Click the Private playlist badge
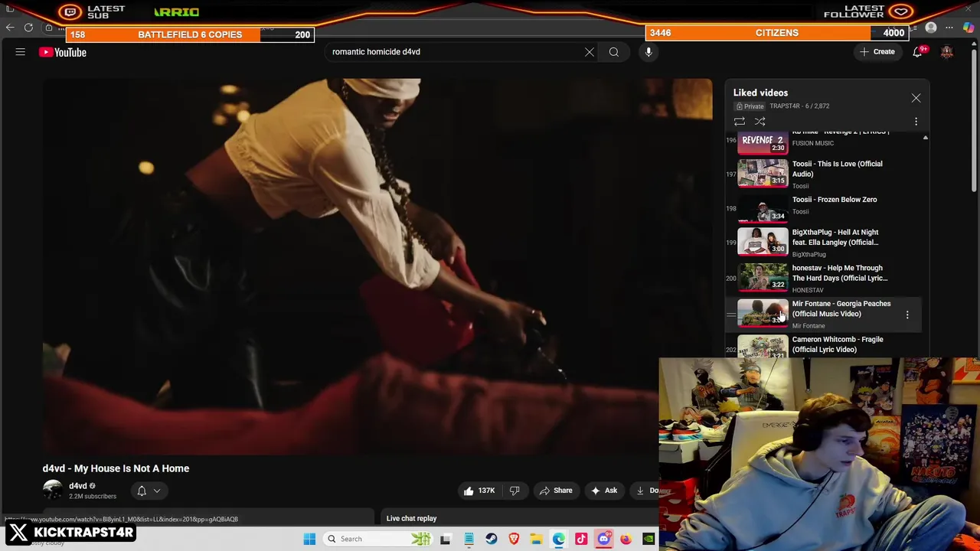Image resolution: width=980 pixels, height=551 pixels. tap(750, 106)
